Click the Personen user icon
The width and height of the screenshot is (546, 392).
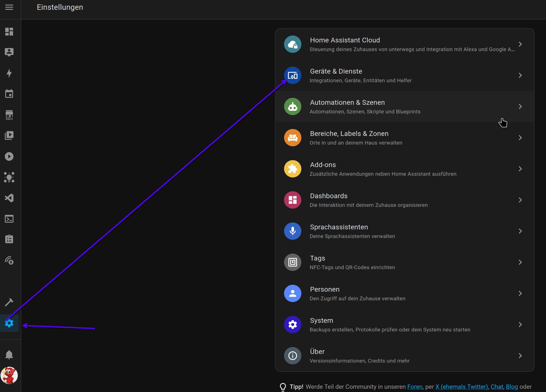click(x=293, y=293)
